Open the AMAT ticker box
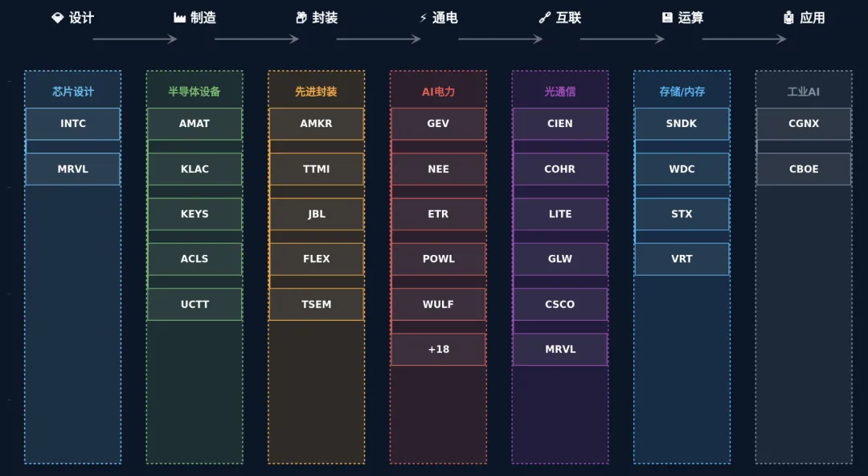Viewport: 868px width, 476px height. click(x=194, y=124)
